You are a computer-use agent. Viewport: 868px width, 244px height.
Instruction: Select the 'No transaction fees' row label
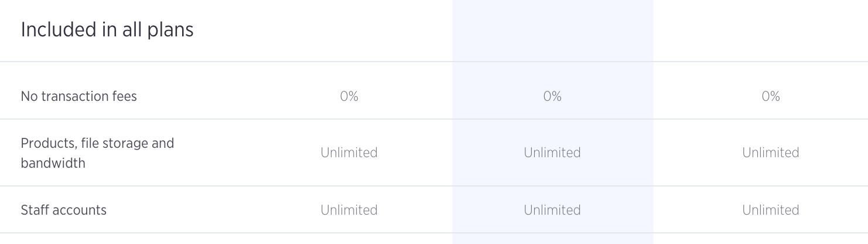79,96
